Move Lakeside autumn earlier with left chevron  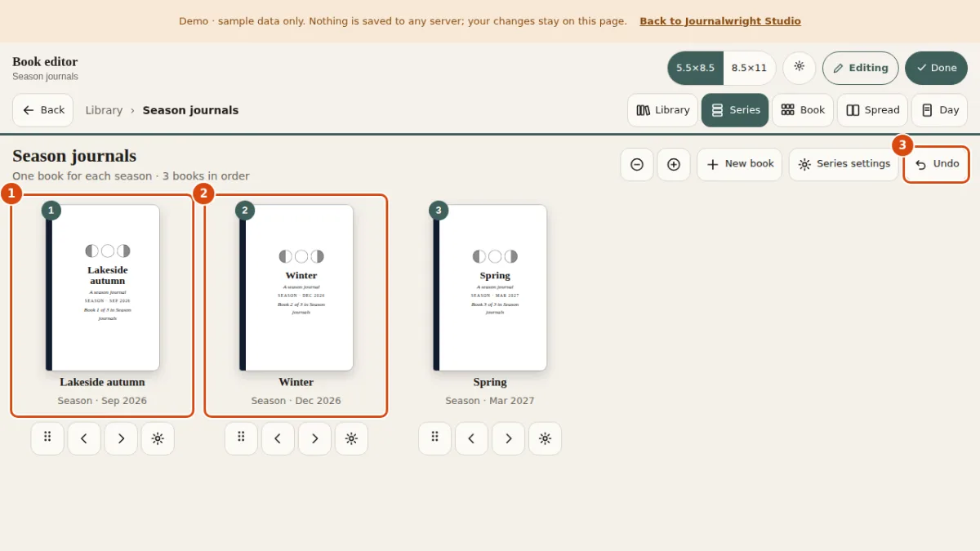pos(84,438)
